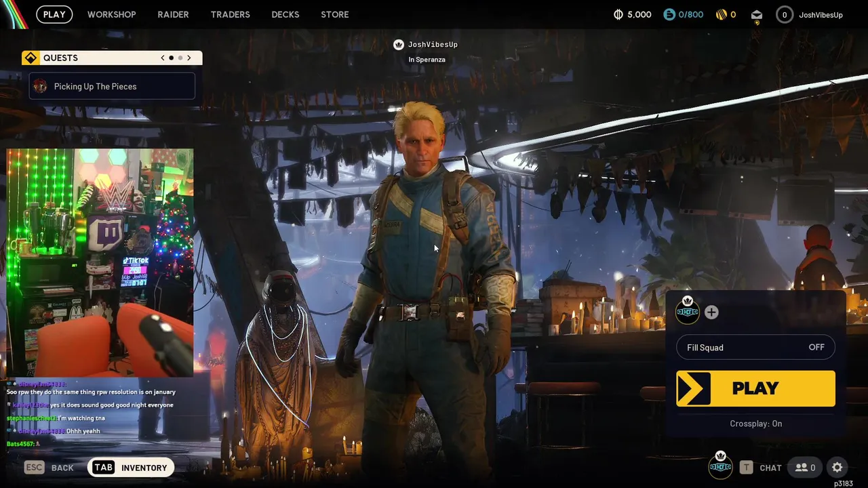Image resolution: width=868 pixels, height=488 pixels.
Task: Click the player level badge showing 0
Action: [785, 14]
